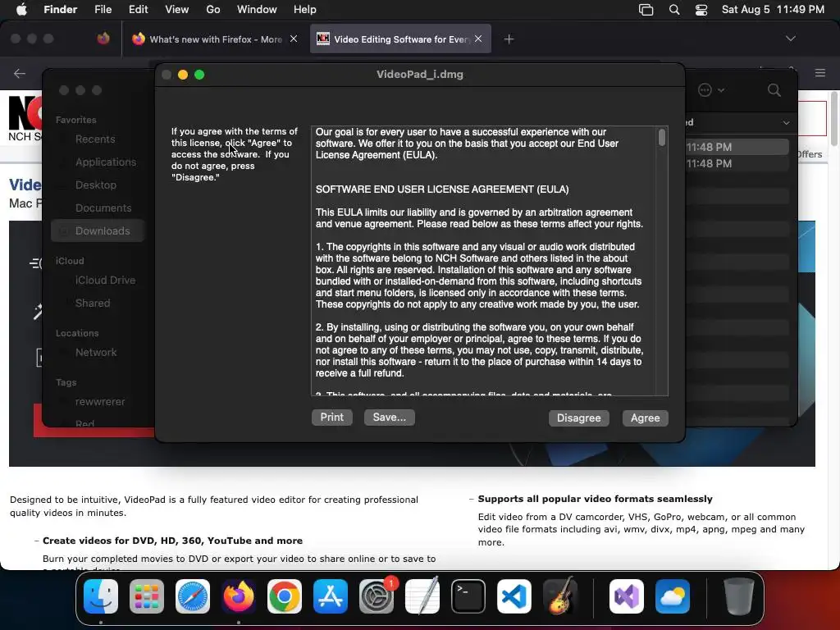Open Finder from the Dock
The height and width of the screenshot is (630, 840).
tap(101, 596)
